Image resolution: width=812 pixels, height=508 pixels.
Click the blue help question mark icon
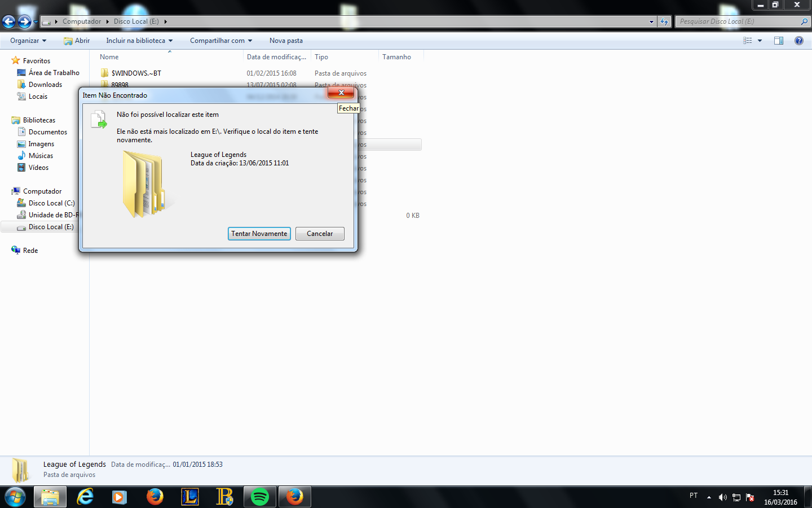[x=799, y=41]
